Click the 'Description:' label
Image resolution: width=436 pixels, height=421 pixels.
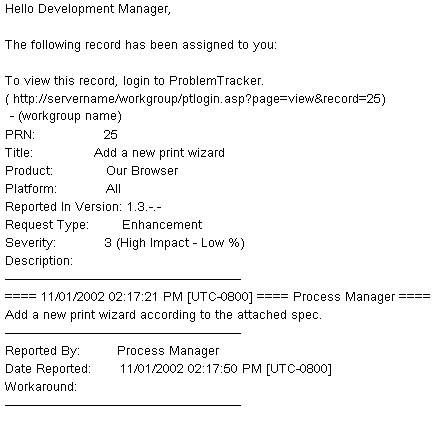click(x=39, y=261)
